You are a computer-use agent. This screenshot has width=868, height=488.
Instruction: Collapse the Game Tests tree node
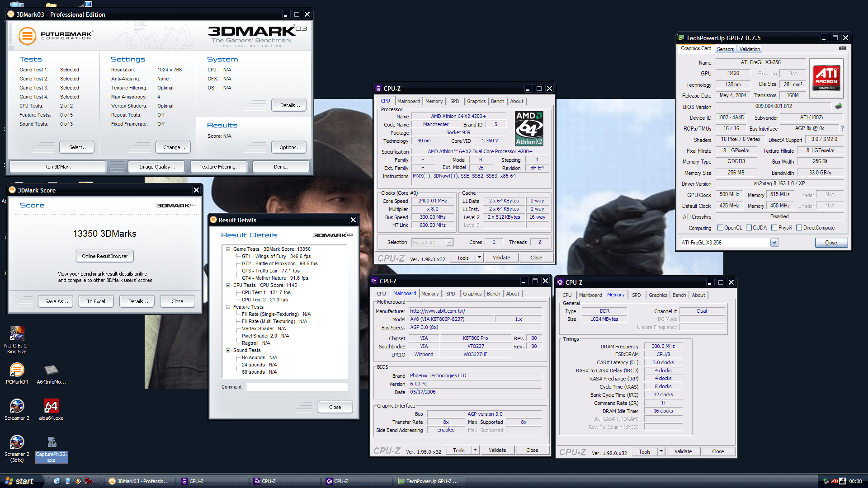pyautogui.click(x=228, y=249)
